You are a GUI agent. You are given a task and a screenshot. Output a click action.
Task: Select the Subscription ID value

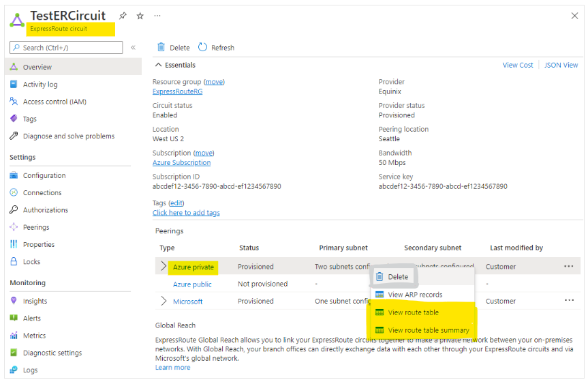tap(217, 186)
